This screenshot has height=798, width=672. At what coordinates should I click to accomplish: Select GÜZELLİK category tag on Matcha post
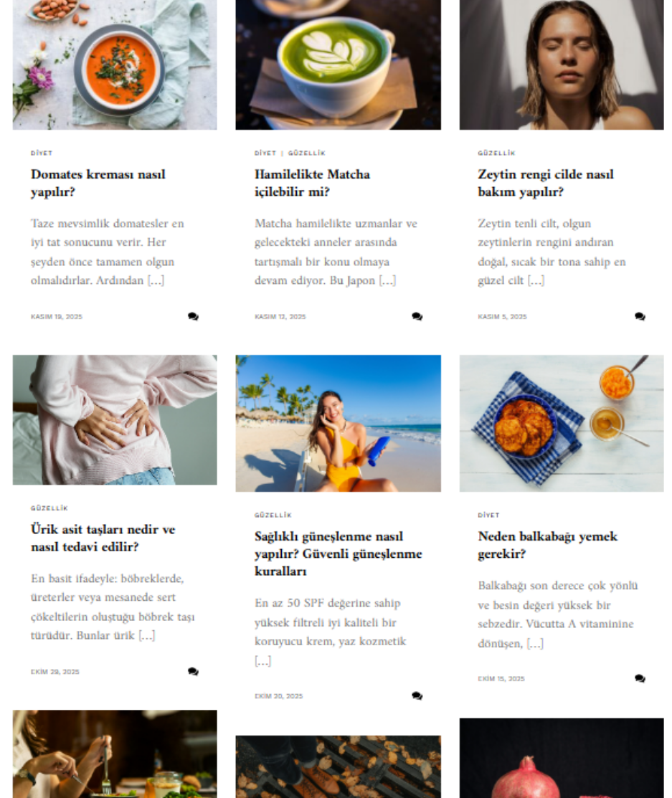click(306, 153)
